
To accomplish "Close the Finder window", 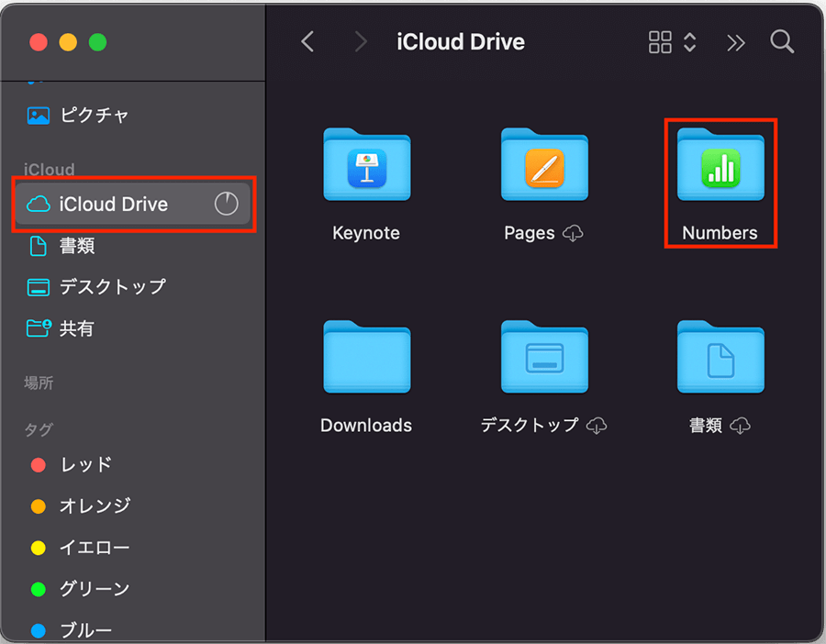I will tap(39, 42).
